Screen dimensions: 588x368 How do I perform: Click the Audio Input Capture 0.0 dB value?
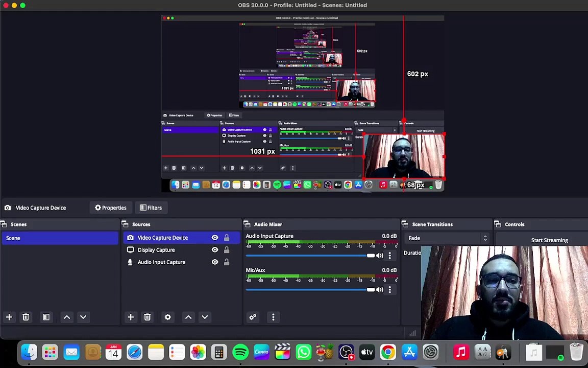(389, 236)
